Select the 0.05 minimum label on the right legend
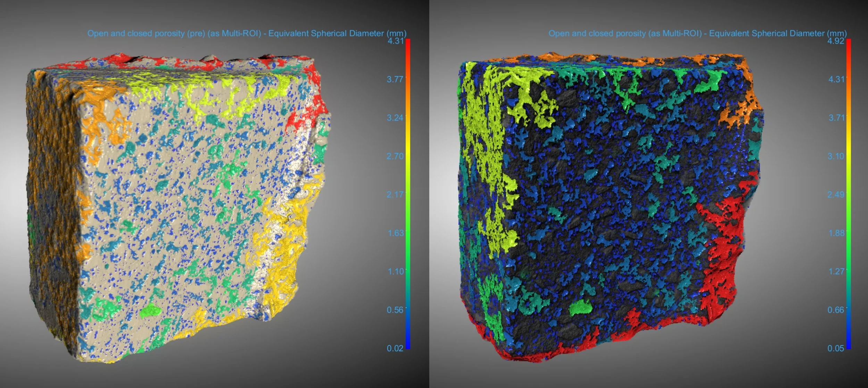This screenshot has width=868, height=388. [x=835, y=348]
